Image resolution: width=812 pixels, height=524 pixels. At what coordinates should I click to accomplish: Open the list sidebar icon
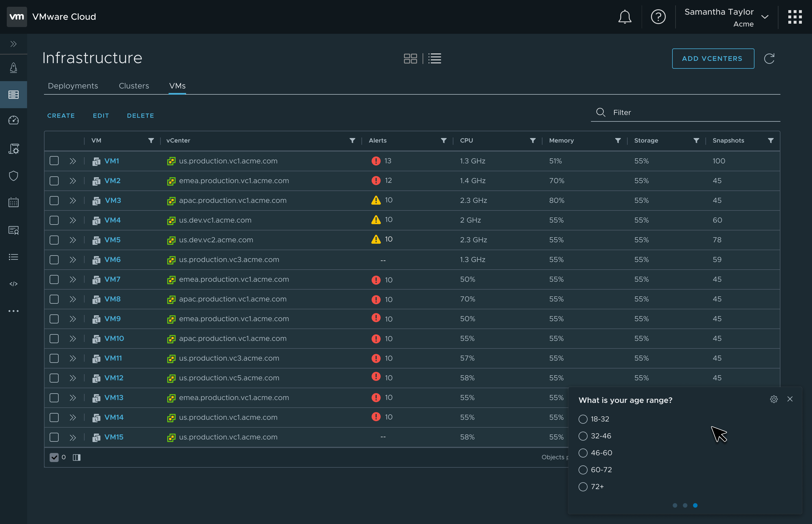[14, 257]
